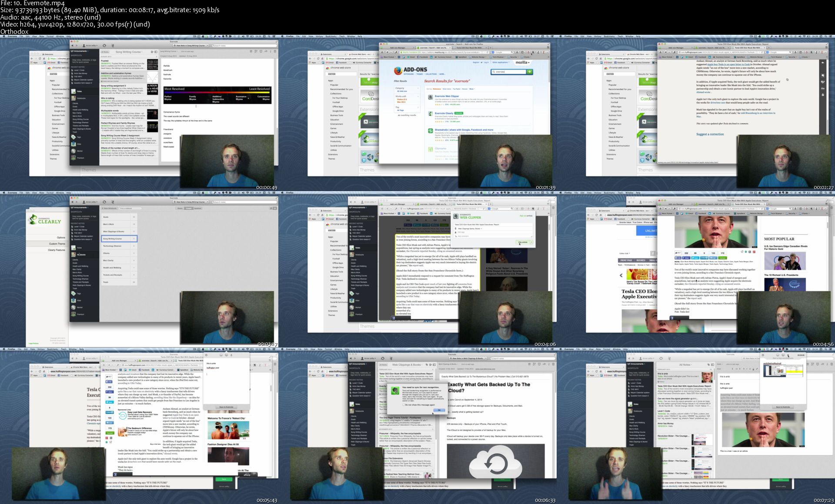Image resolution: width=835 pixels, height=504 pixels.
Task: Click the Firefox logo beside ADD-ONS heading
Action: (397, 70)
